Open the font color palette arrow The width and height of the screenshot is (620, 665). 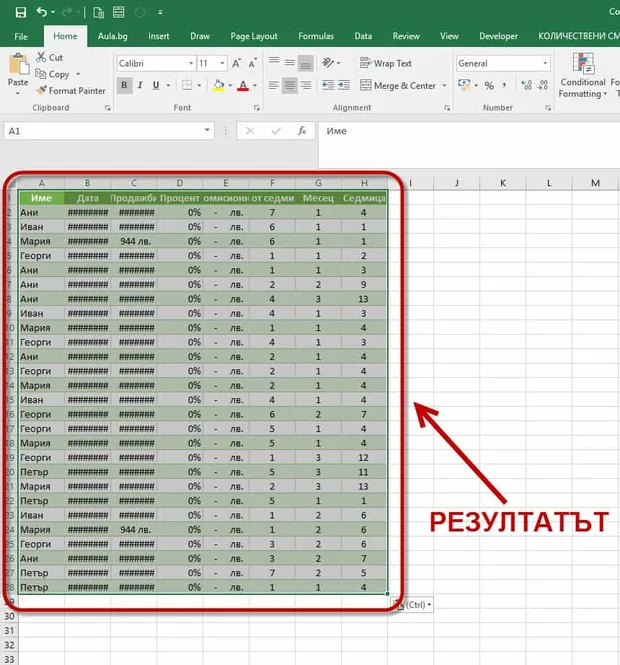(x=255, y=86)
